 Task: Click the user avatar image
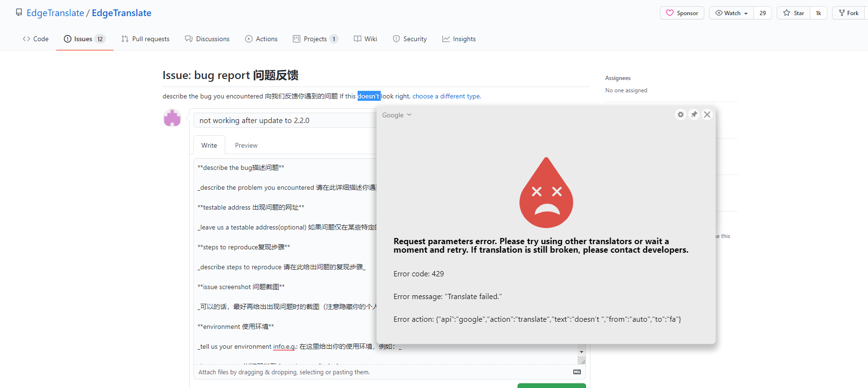172,118
